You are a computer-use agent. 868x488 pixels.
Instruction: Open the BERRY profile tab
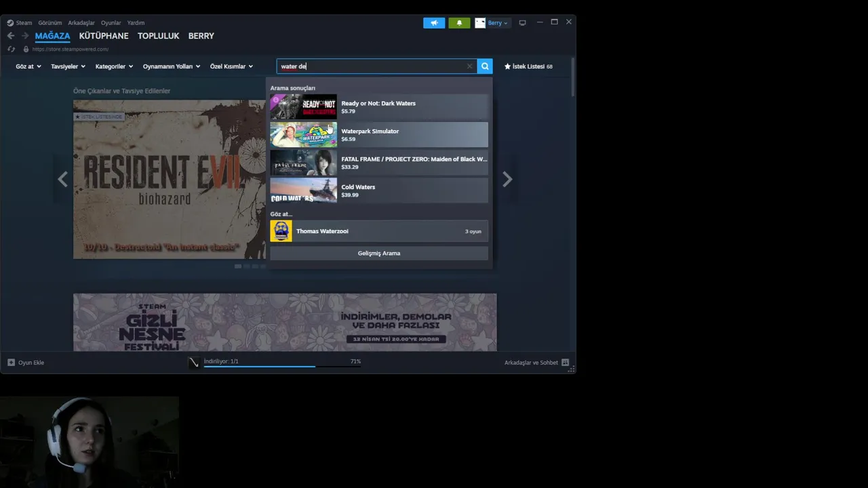click(201, 36)
